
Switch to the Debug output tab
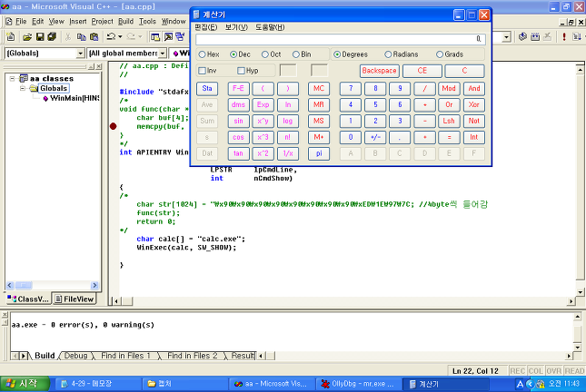[x=75, y=356]
